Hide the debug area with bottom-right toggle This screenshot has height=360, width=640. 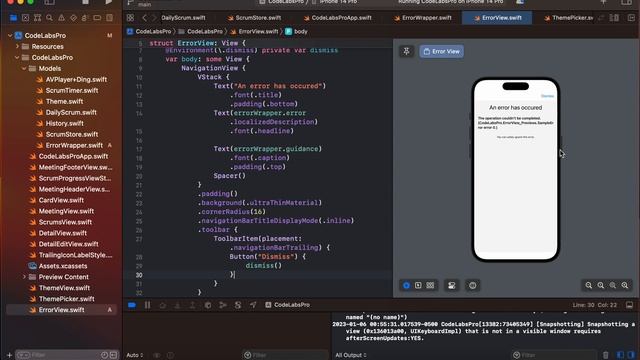tap(629, 305)
